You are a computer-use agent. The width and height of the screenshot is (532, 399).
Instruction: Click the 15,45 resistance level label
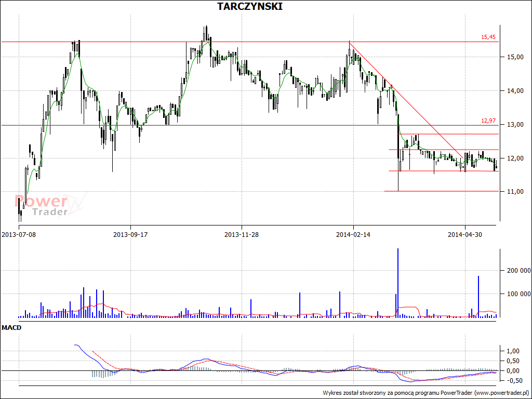pyautogui.click(x=488, y=37)
